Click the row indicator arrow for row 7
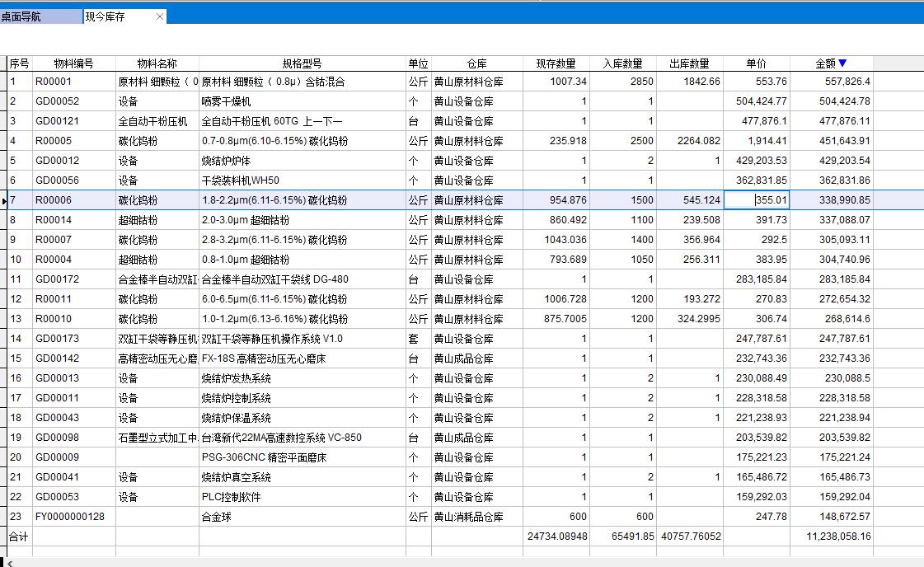 [x=3, y=200]
